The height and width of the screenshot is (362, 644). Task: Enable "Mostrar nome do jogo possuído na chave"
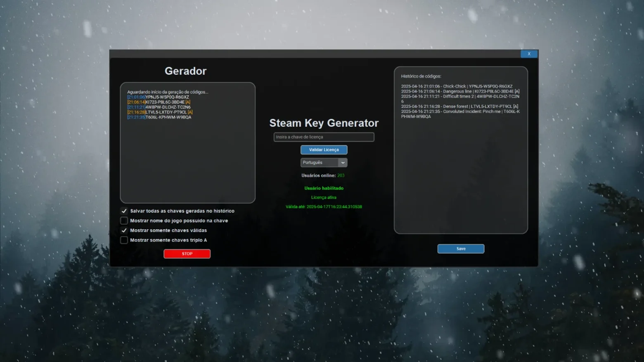click(124, 220)
